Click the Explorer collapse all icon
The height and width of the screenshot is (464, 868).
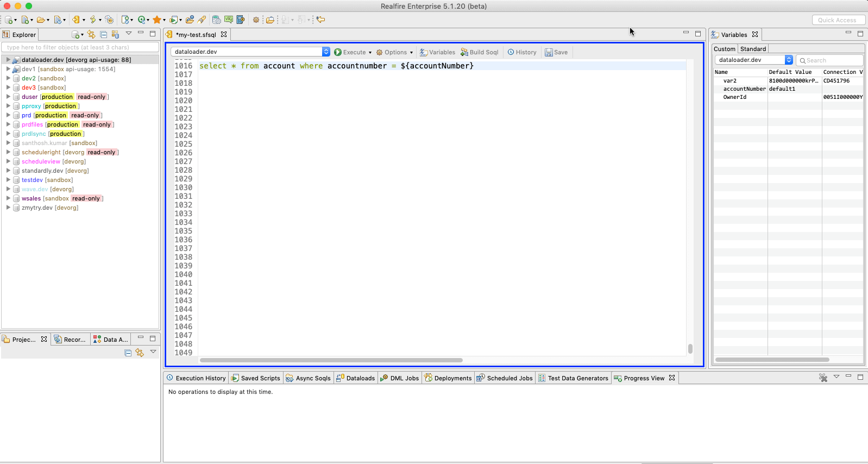103,34
